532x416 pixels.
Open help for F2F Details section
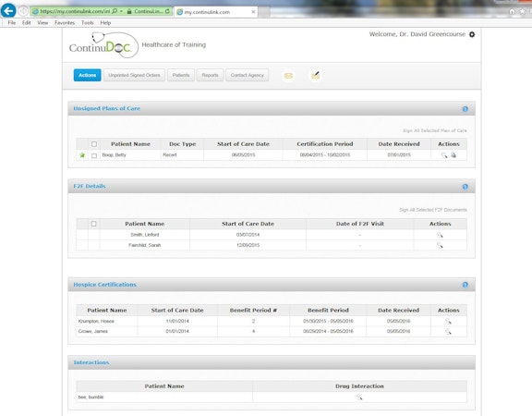tap(465, 187)
